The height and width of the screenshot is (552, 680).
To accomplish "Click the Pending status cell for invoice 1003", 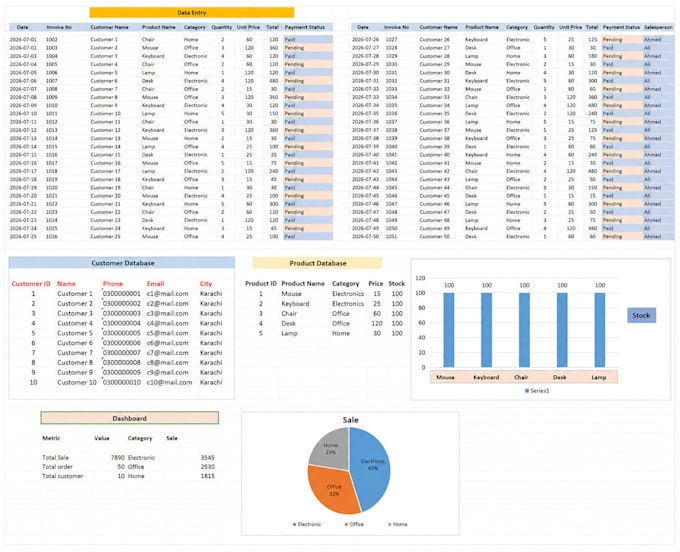I will (308, 48).
